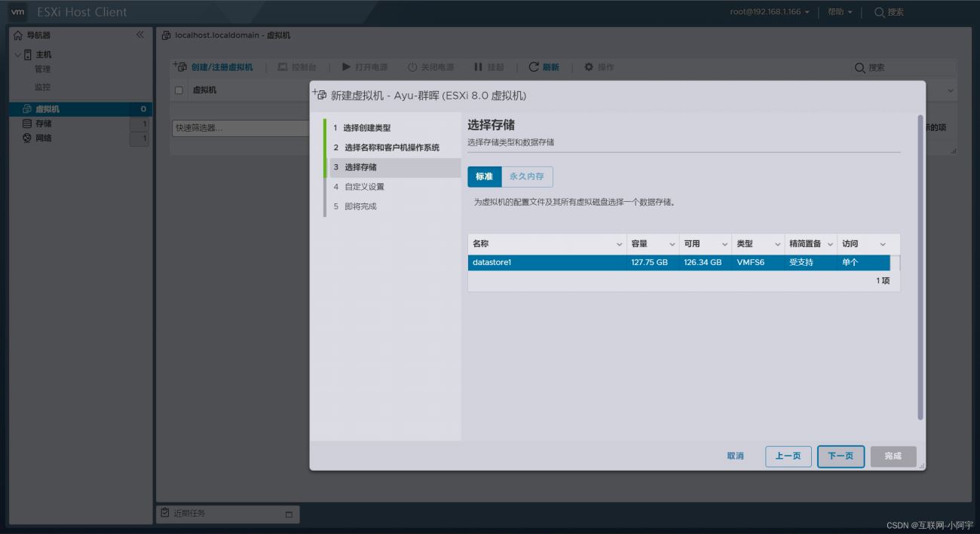This screenshot has height=534, width=980.
Task: Click the Networking globe icon in navigator
Action: tap(27, 139)
